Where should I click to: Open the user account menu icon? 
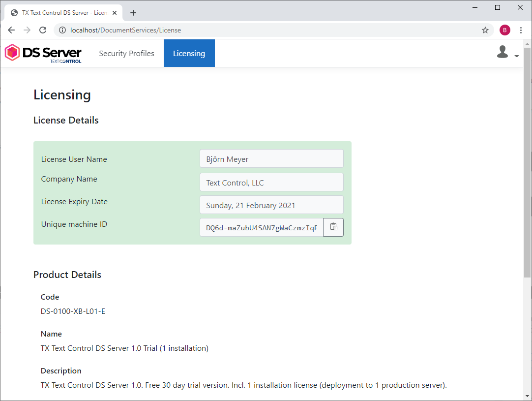(x=502, y=52)
